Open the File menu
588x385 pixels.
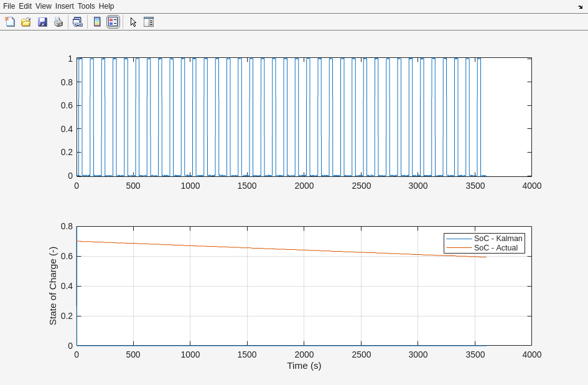(9, 6)
